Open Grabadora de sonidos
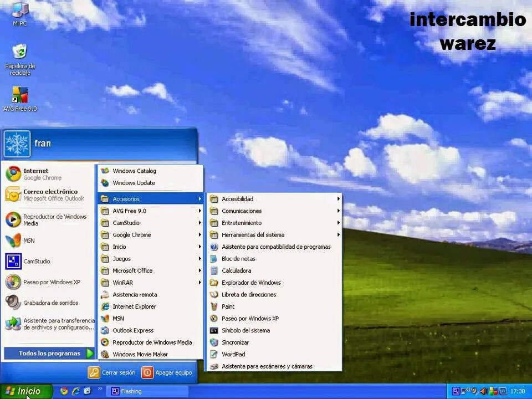 pyautogui.click(x=48, y=303)
